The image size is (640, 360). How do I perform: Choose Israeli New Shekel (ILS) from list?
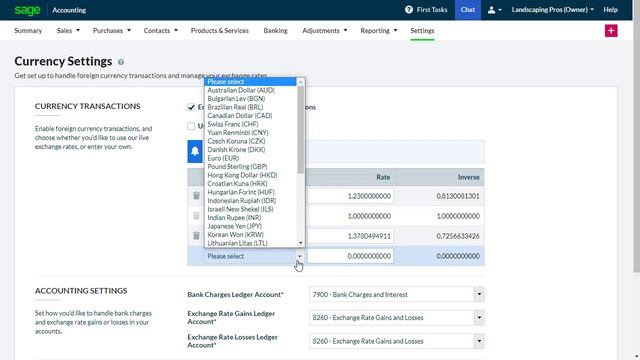(x=250, y=209)
